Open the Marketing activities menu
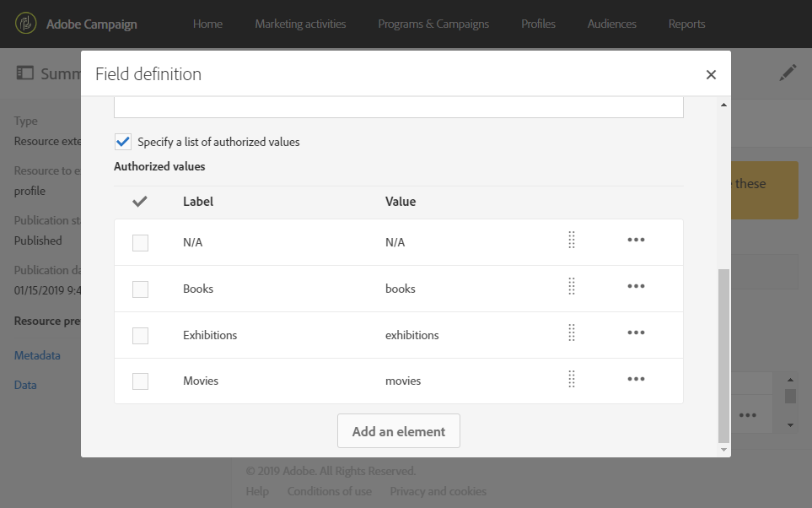 point(300,24)
